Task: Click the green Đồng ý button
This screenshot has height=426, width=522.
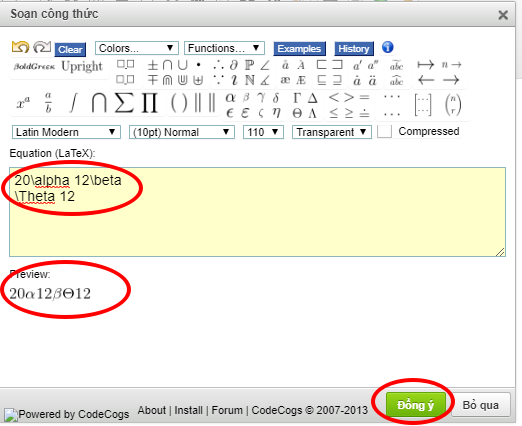Action: 416,405
